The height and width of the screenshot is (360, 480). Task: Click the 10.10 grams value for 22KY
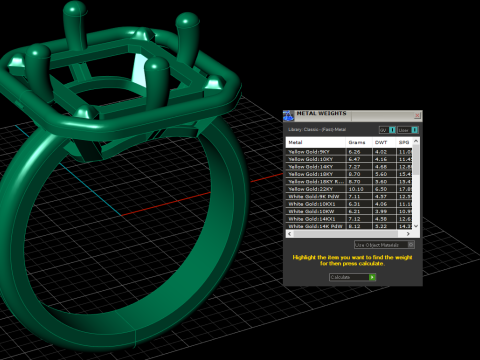(356, 189)
